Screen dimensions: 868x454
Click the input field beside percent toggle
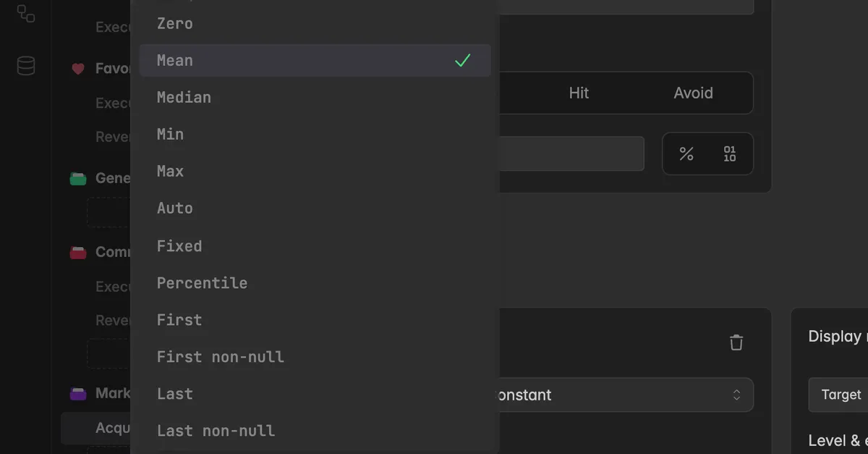click(571, 154)
